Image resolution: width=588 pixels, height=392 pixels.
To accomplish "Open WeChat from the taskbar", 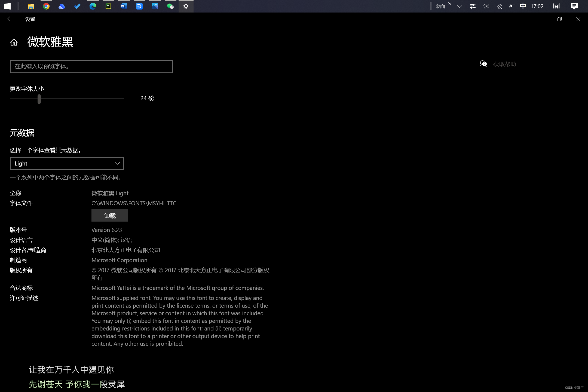I will [170, 6].
